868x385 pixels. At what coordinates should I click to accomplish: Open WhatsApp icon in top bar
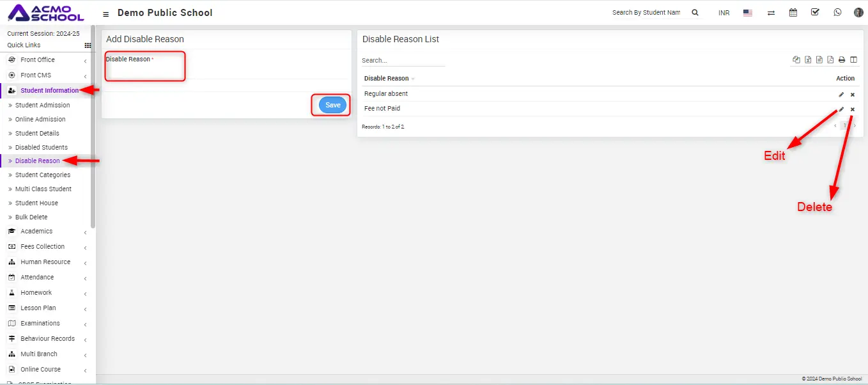point(837,12)
